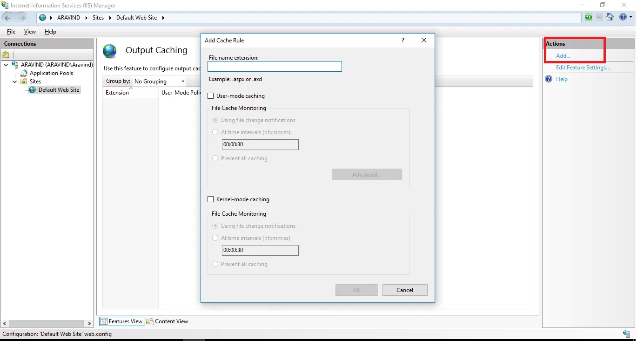Click the Output Caching globe icon
The image size is (644, 341).
110,51
